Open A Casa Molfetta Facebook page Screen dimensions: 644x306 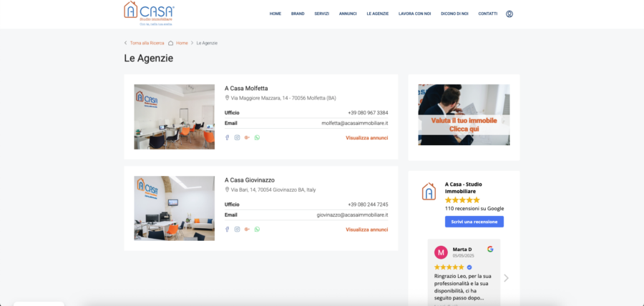[x=228, y=137]
